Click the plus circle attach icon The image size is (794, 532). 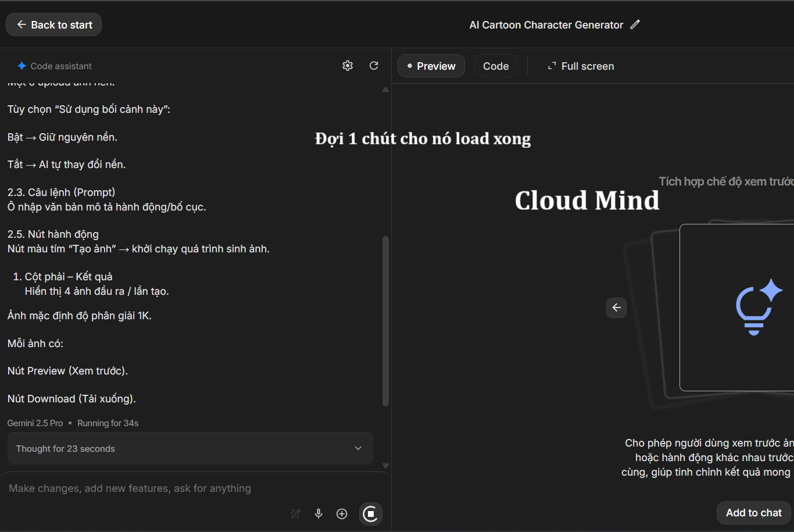coord(342,513)
